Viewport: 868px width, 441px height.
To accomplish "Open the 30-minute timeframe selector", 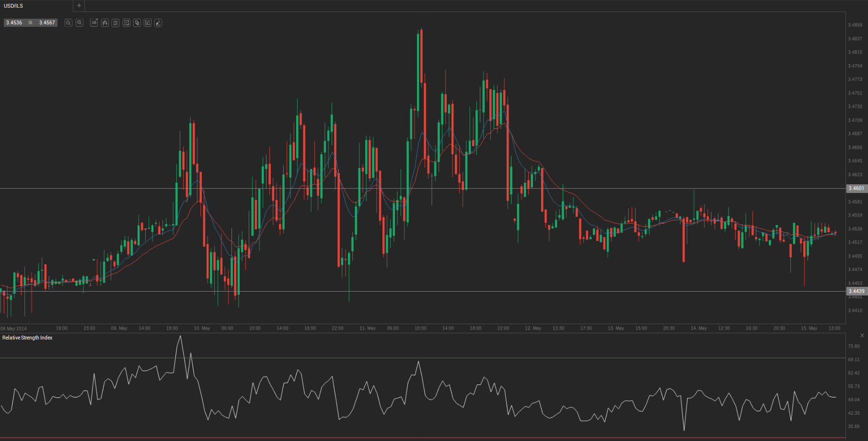I will pos(94,23).
